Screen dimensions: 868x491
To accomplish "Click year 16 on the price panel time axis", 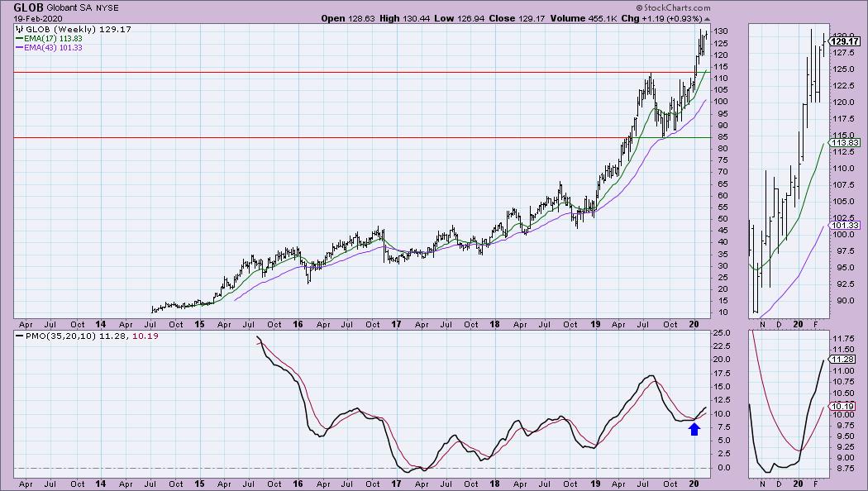I will (x=298, y=324).
